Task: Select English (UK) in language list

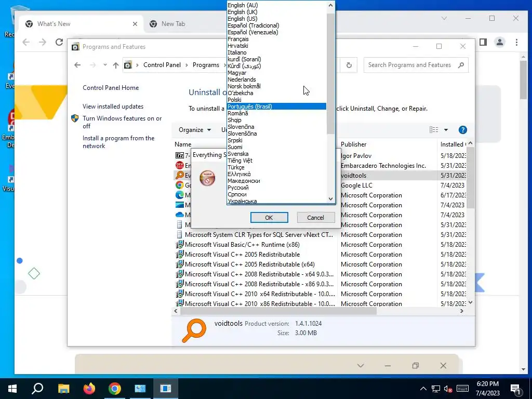Action: [x=242, y=12]
